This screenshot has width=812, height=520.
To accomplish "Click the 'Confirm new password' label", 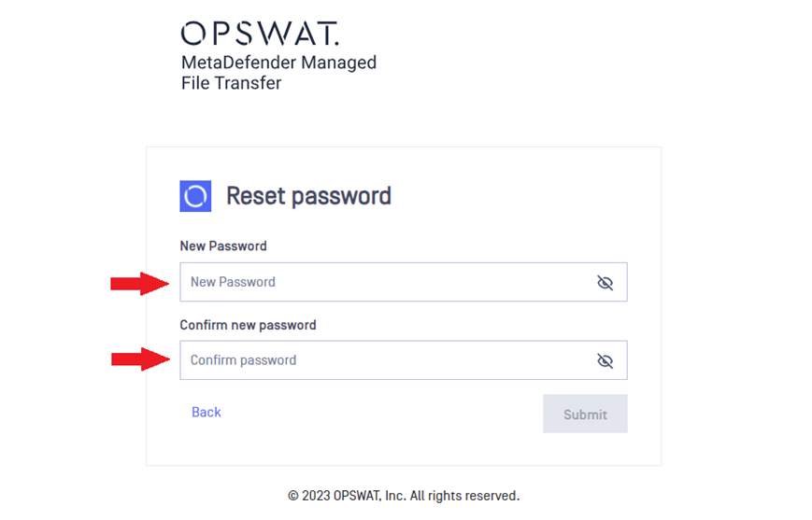I will point(248,325).
